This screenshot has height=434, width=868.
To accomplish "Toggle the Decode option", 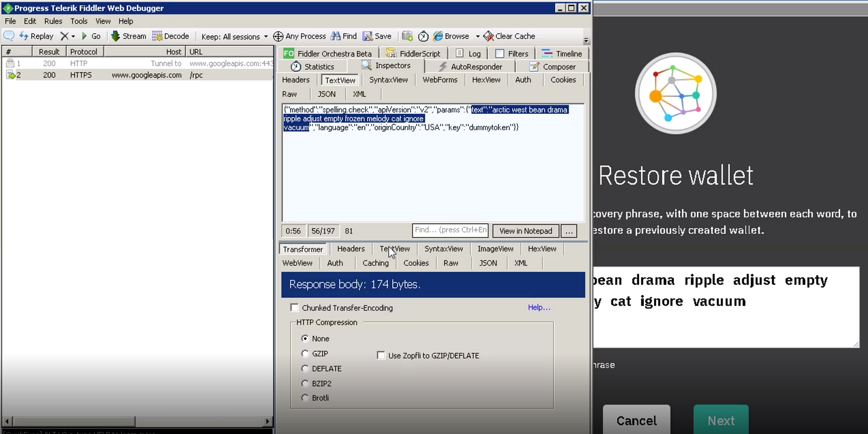I will click(170, 36).
